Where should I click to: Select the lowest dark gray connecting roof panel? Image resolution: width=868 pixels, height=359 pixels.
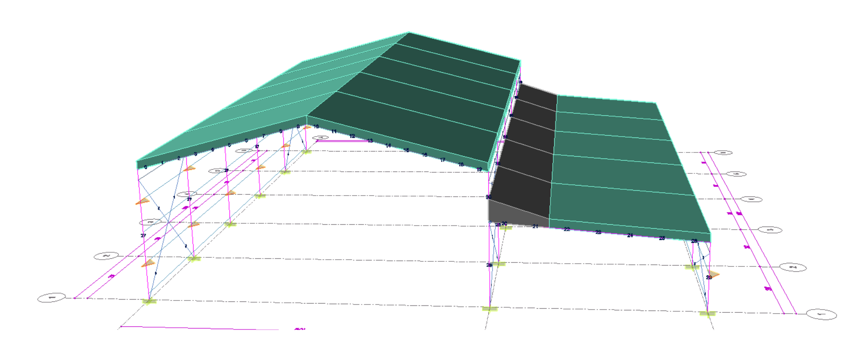522,191
